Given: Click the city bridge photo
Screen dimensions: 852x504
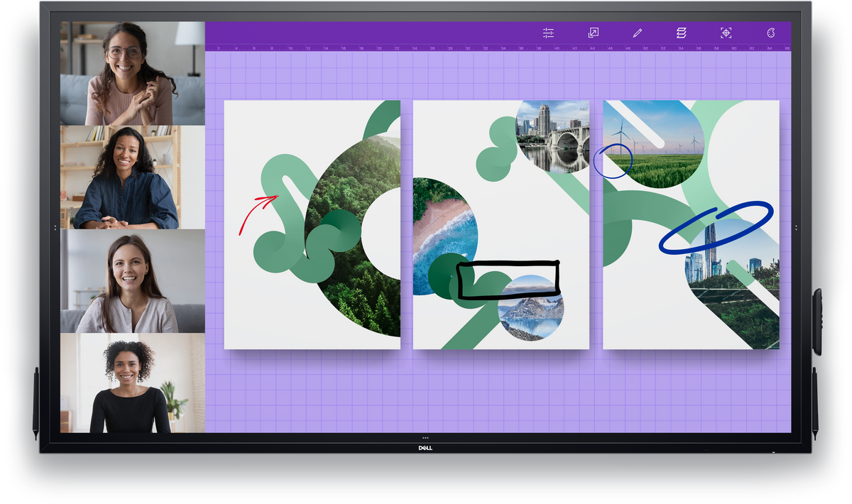Looking at the screenshot, I should point(552,136).
